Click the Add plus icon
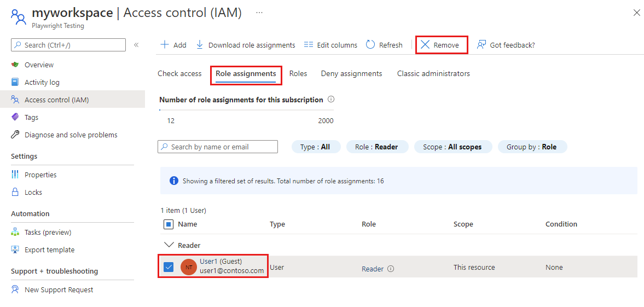 point(164,45)
